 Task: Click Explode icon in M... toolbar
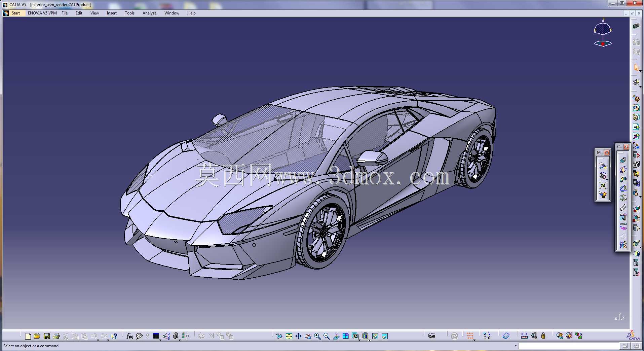pyautogui.click(x=603, y=185)
